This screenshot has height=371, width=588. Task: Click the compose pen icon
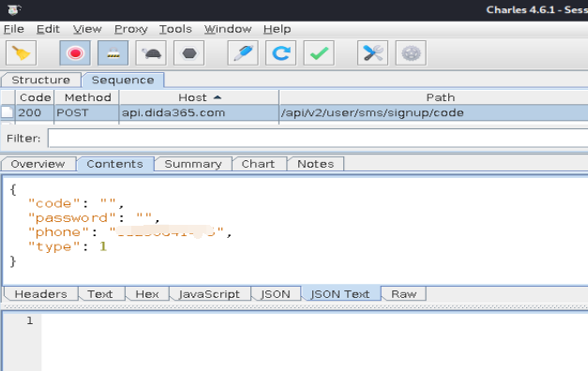tap(243, 53)
